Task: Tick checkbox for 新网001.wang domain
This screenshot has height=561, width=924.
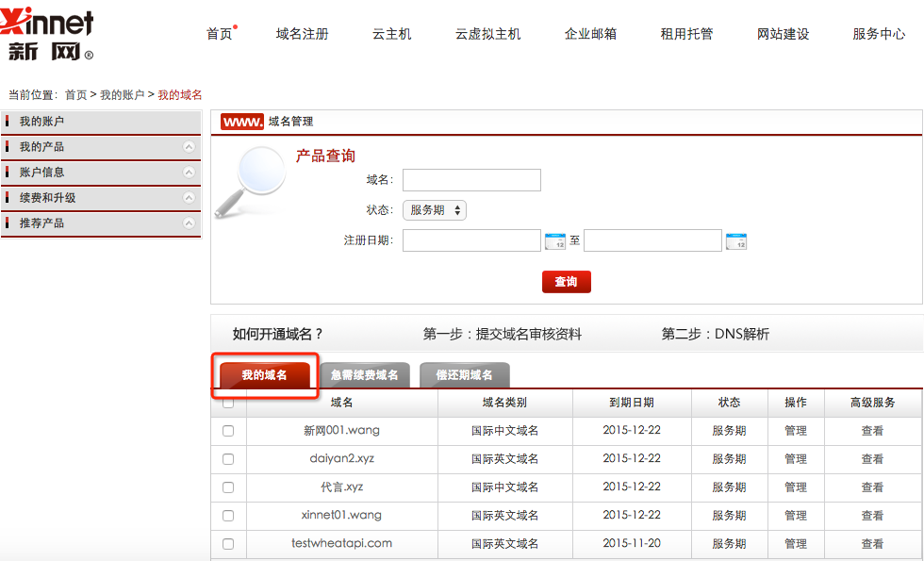Action: pos(228,431)
